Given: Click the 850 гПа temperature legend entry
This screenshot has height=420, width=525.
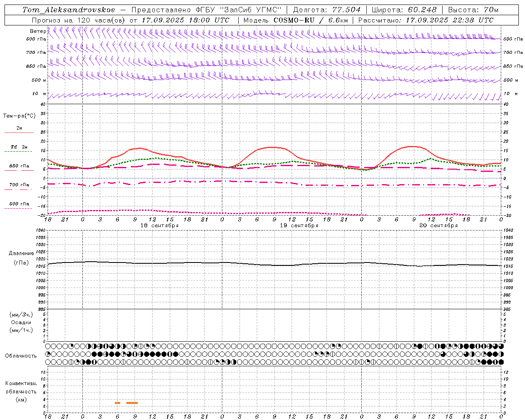Looking at the screenshot, I should coord(19,166).
